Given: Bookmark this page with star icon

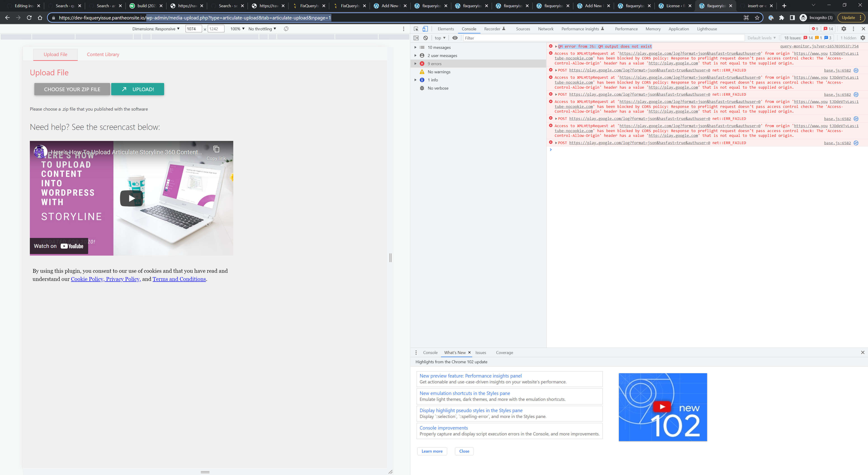Looking at the screenshot, I should [757, 18].
